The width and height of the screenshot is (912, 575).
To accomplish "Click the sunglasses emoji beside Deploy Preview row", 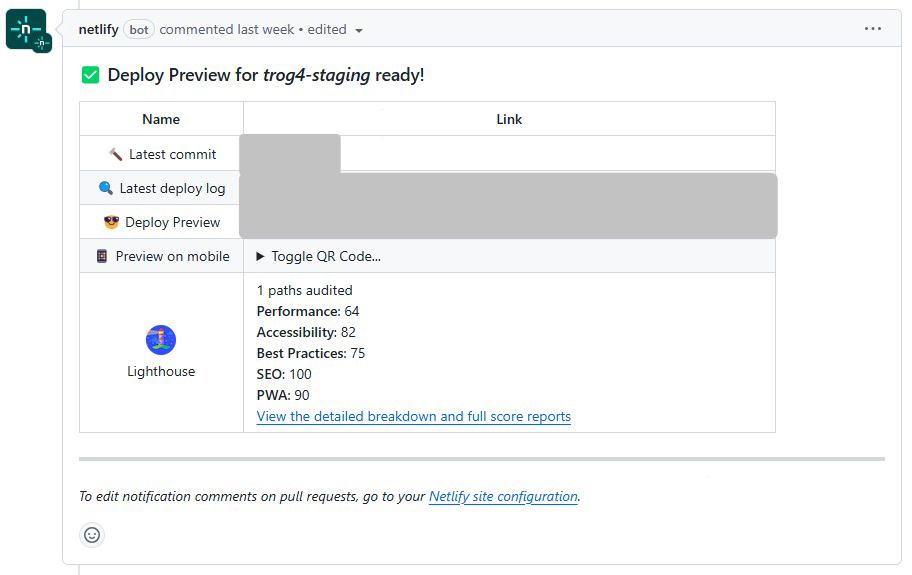I will (x=112, y=222).
